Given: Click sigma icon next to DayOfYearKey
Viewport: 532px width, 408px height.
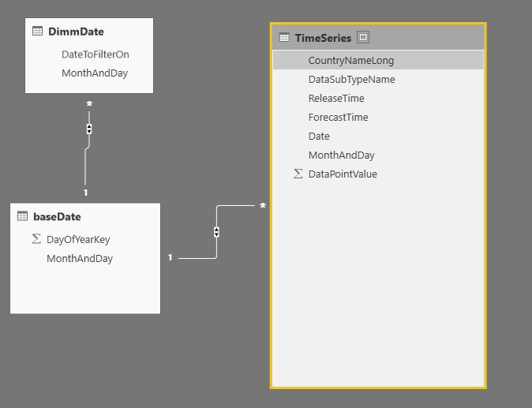Looking at the screenshot, I should click(36, 239).
